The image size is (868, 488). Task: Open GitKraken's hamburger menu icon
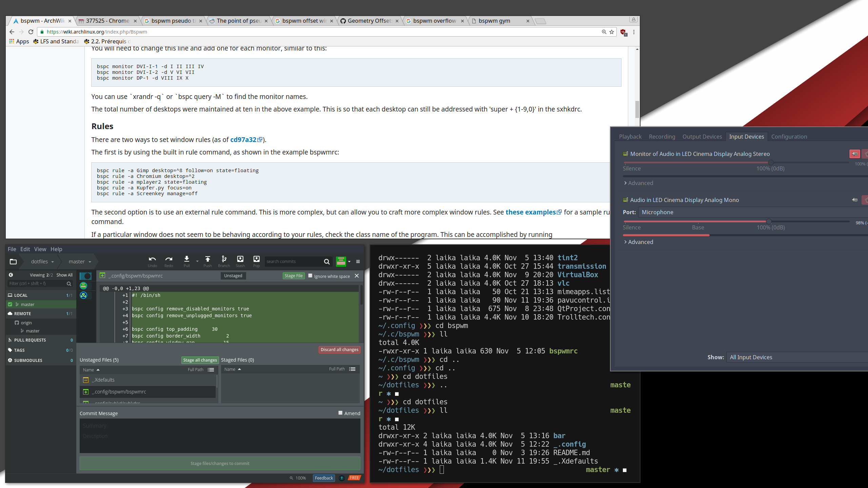click(x=358, y=261)
